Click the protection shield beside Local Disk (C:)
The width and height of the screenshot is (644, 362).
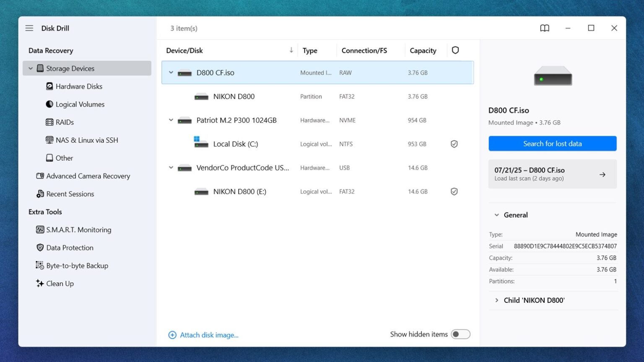click(x=454, y=144)
